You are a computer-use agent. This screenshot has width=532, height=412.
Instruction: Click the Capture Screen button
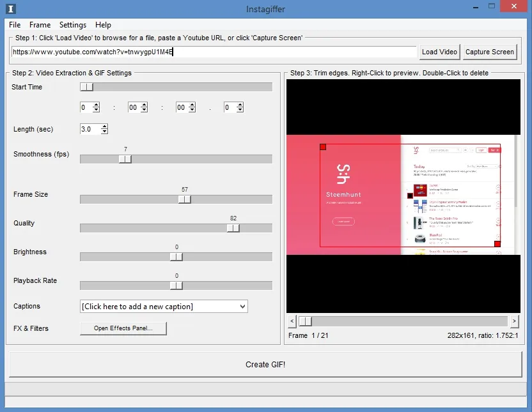click(489, 52)
